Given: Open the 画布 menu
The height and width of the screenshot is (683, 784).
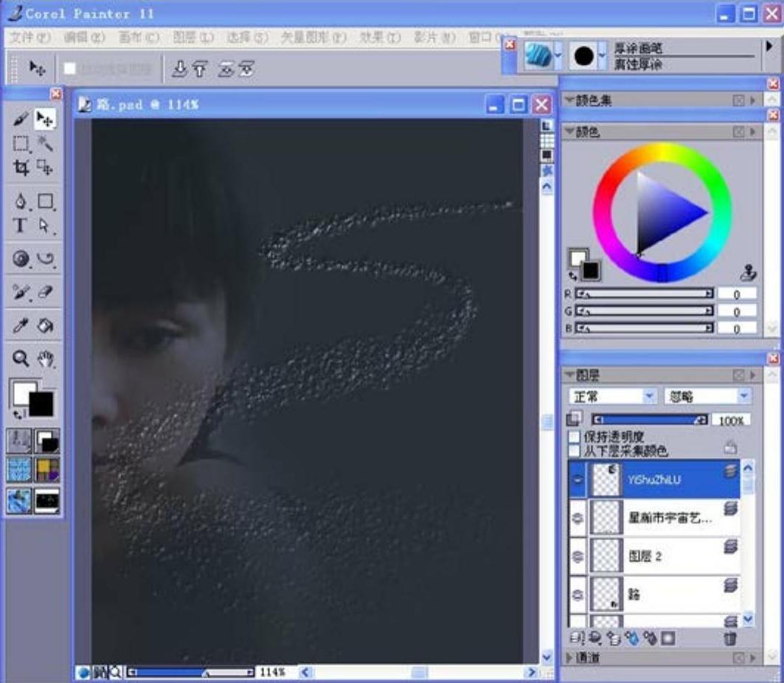Looking at the screenshot, I should click(139, 38).
